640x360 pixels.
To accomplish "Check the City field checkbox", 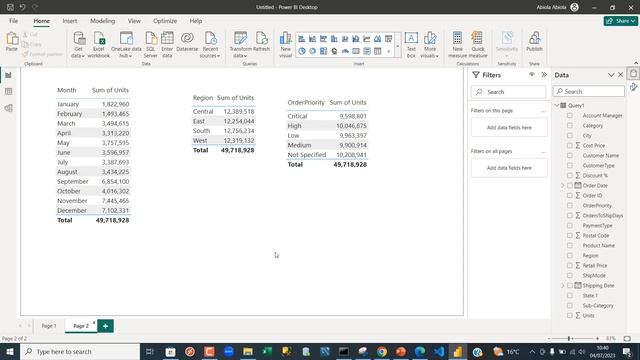I will [570, 136].
